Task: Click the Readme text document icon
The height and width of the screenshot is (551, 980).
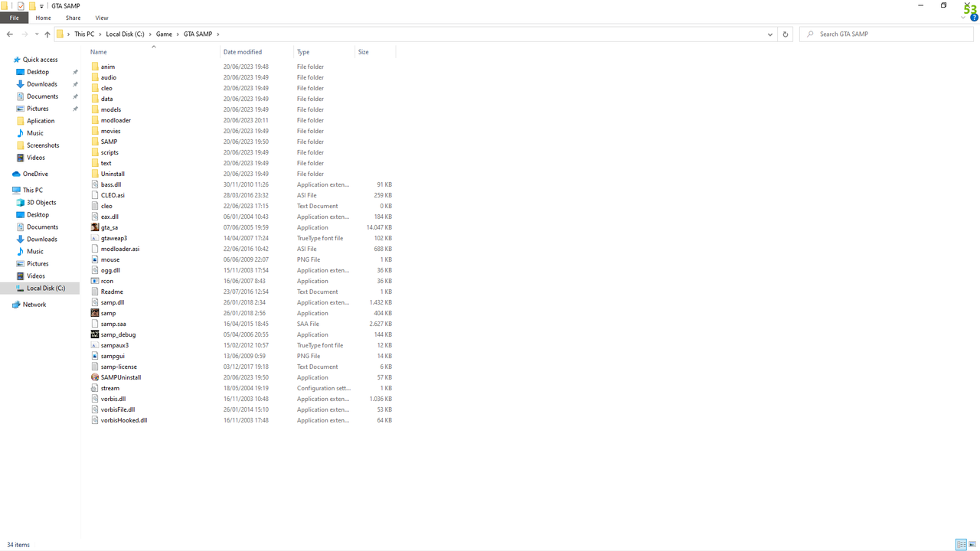Action: [95, 292]
